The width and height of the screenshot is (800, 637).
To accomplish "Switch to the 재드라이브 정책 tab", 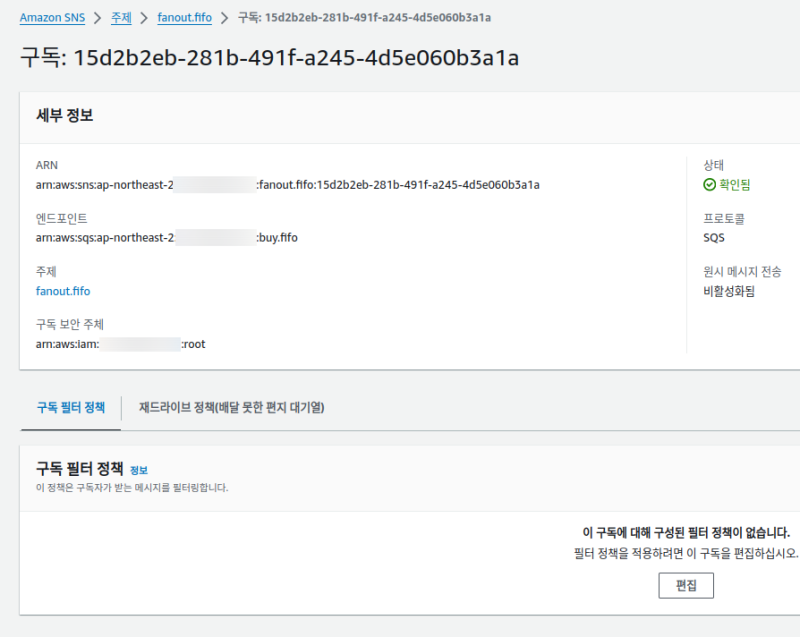I will [231, 408].
